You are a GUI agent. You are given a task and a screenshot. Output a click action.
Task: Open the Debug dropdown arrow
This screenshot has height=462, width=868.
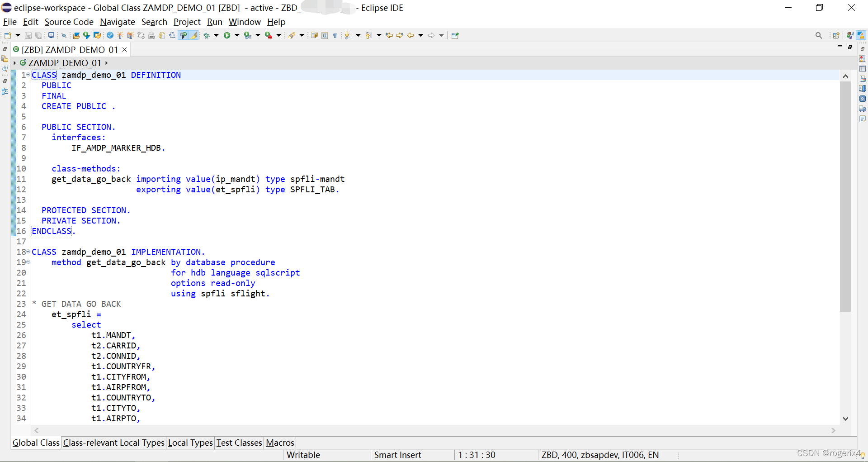pos(216,35)
